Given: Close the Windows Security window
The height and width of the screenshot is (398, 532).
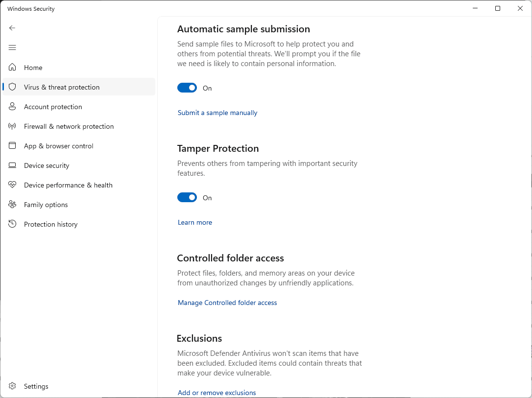Looking at the screenshot, I should pyautogui.click(x=520, y=8).
